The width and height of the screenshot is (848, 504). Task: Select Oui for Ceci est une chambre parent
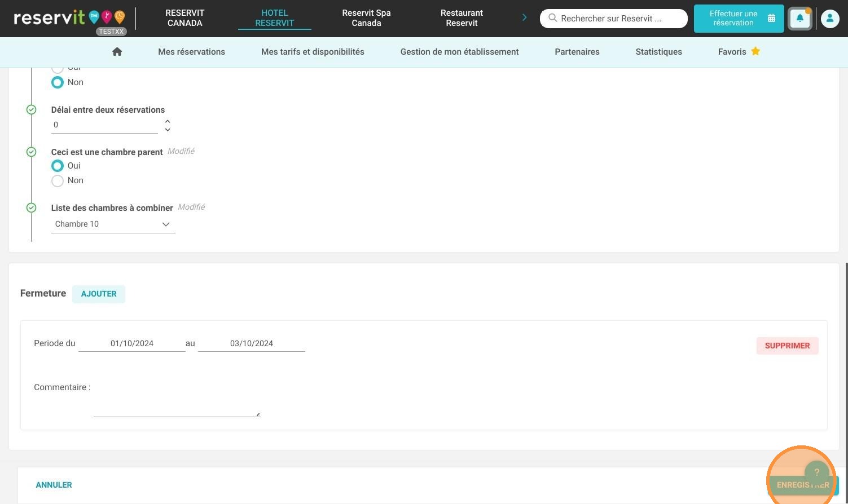(58, 166)
